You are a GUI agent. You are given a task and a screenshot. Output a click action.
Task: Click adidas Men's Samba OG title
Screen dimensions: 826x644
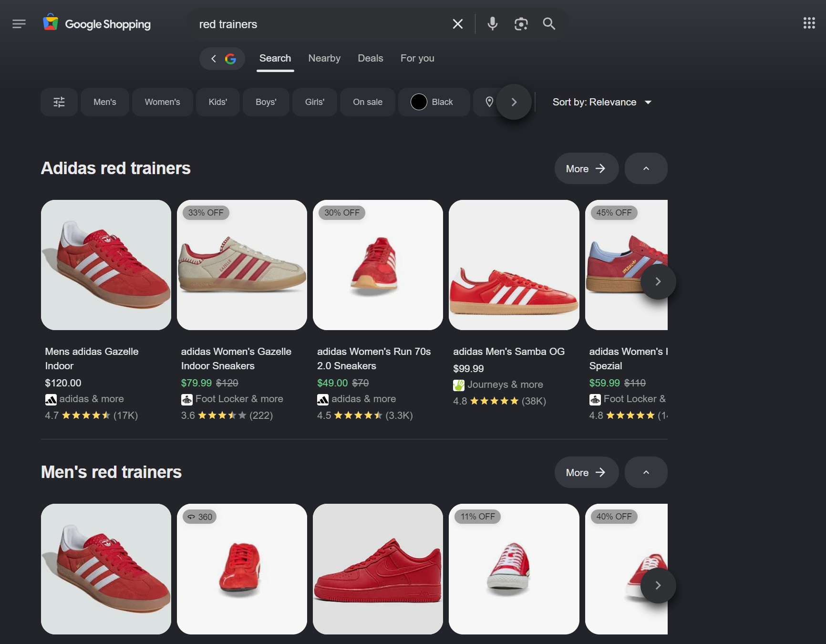pyautogui.click(x=509, y=352)
